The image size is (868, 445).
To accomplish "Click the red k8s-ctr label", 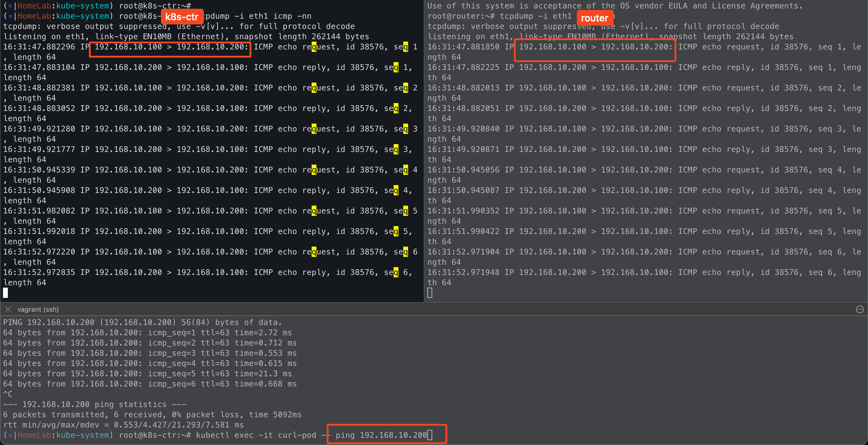I will [x=182, y=17].
